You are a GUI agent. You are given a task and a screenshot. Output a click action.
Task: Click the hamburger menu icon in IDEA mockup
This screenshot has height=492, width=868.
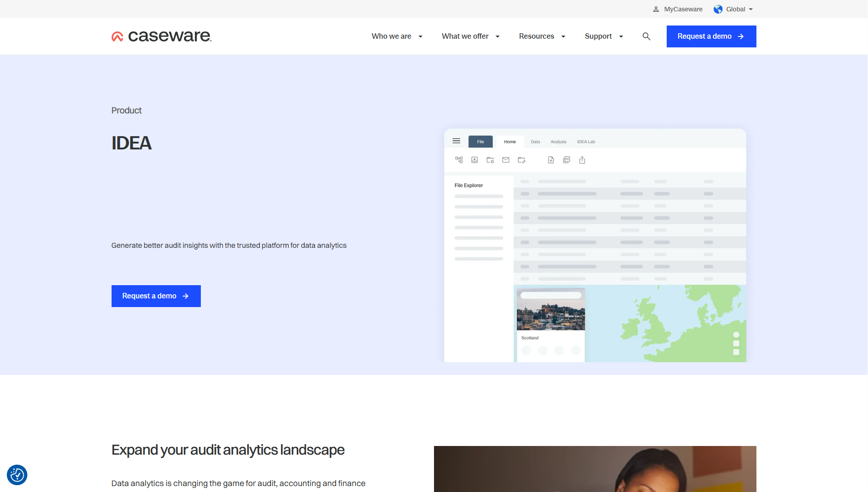click(x=456, y=141)
